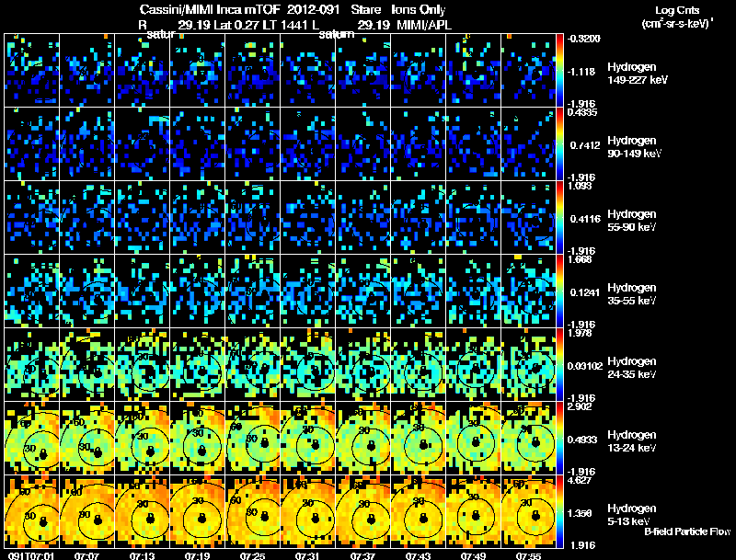Click the 07:19 time label
Image resolution: width=736 pixels, height=560 pixels.
pyautogui.click(x=197, y=556)
